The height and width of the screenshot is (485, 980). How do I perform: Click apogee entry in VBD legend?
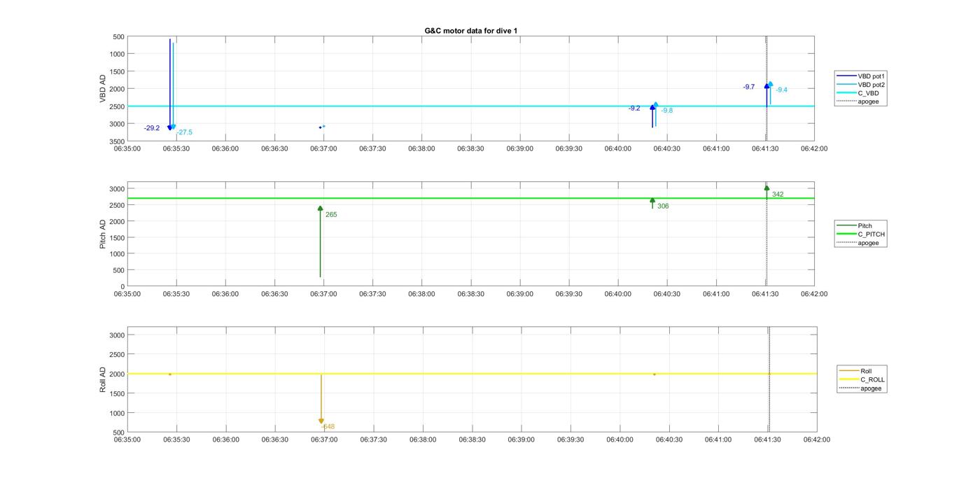(x=858, y=101)
